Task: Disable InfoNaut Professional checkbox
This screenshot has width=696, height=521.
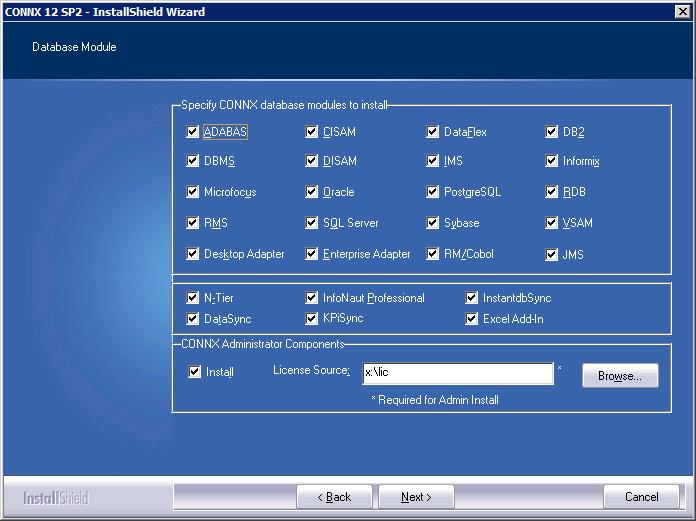Action: pyautogui.click(x=312, y=297)
